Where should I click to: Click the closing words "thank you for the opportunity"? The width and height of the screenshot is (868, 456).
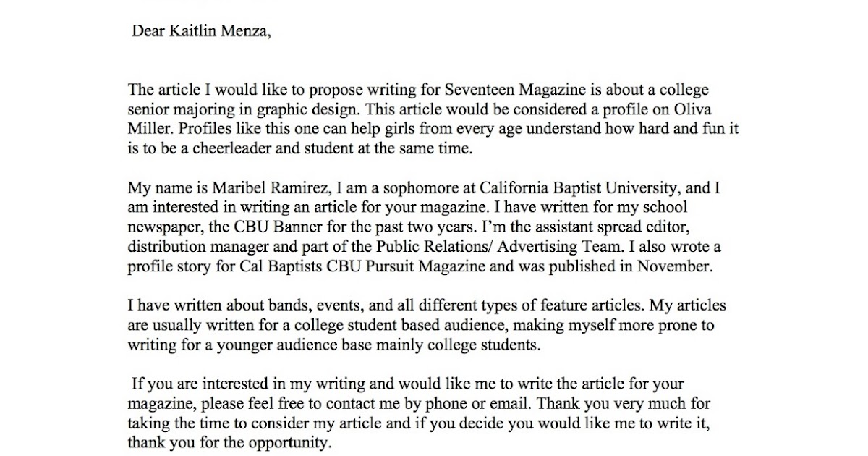[x=230, y=442]
